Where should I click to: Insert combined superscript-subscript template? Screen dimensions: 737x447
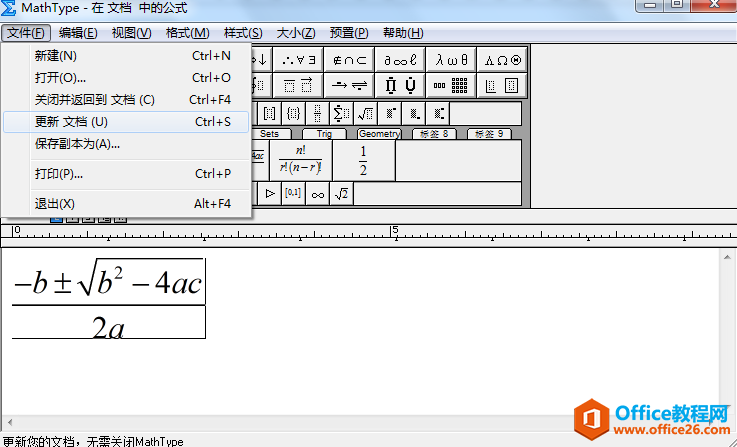[438, 113]
